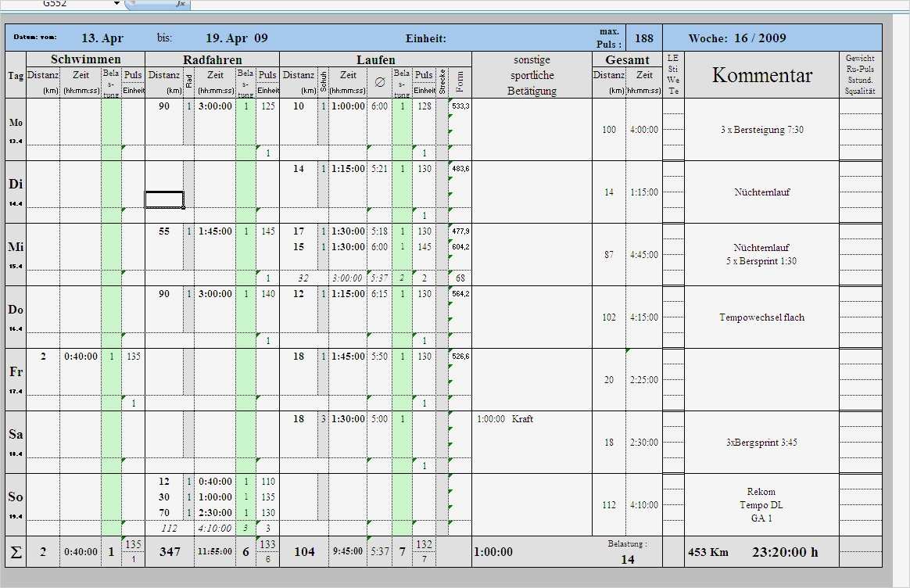This screenshot has height=588, width=910.
Task: Click the Schwimmen section header
Action: pyautogui.click(x=84, y=59)
